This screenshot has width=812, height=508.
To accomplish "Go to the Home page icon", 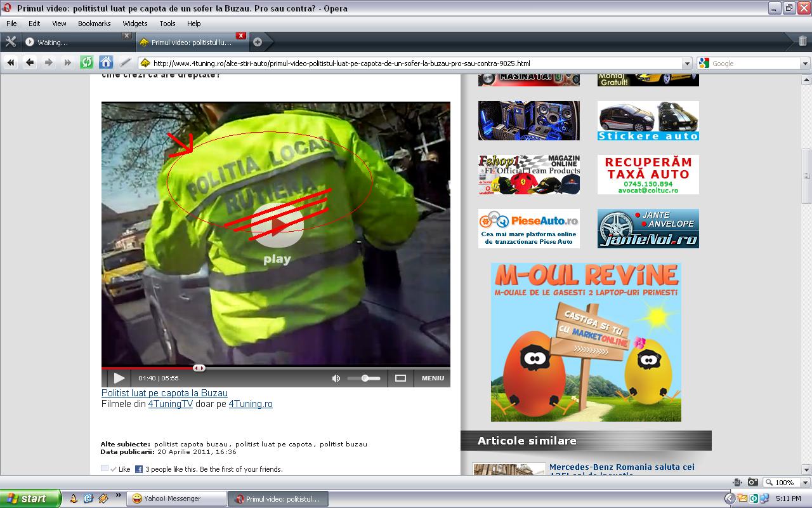I will 106,63.
